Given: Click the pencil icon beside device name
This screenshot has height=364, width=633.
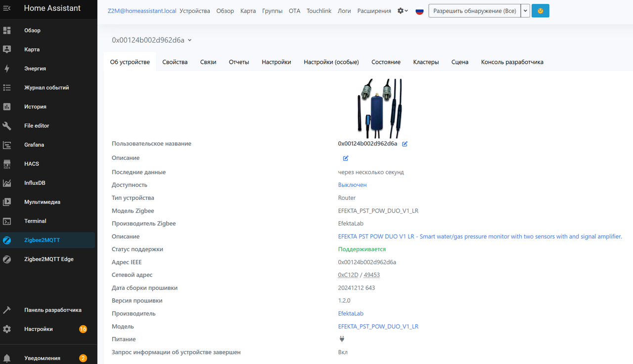Looking at the screenshot, I should tap(405, 144).
